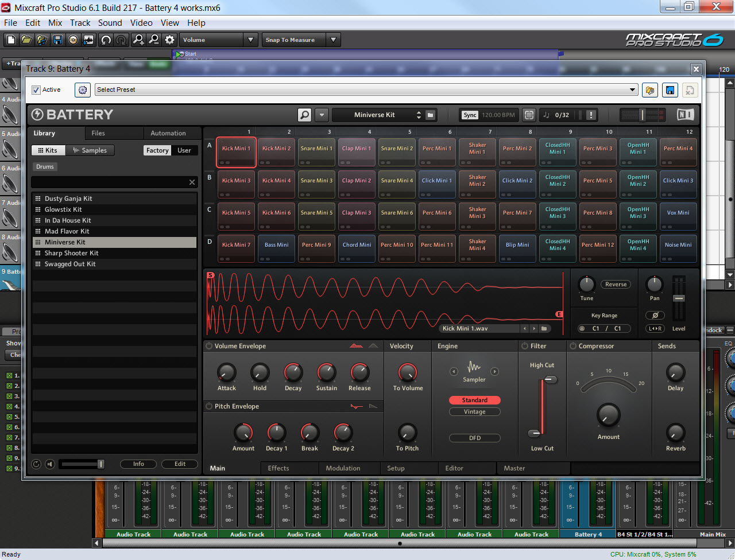Select the previous engine type arrow beside Sampler

[x=454, y=371]
